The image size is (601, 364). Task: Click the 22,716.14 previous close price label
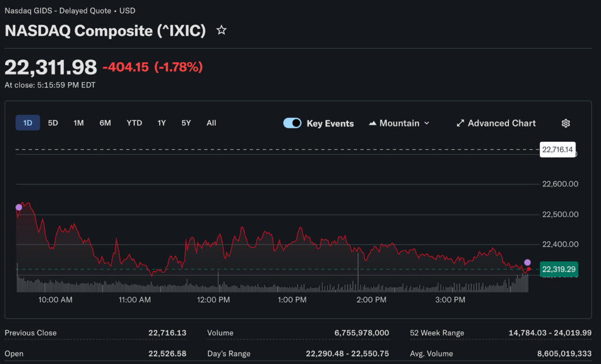tap(557, 149)
